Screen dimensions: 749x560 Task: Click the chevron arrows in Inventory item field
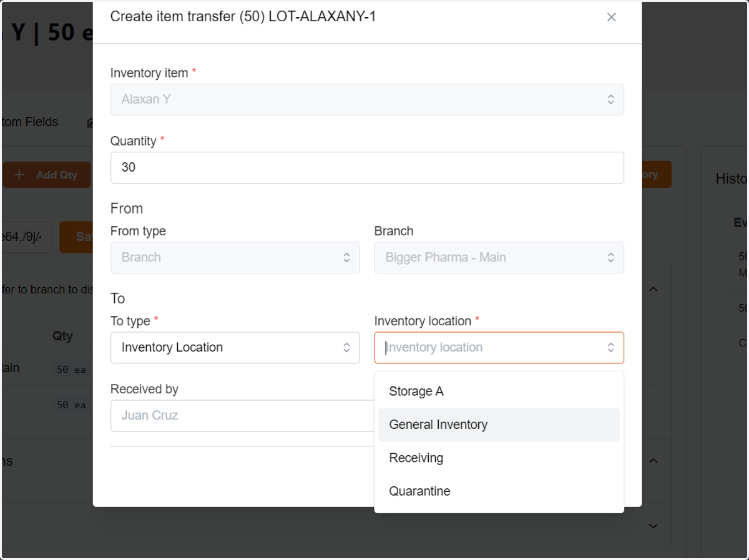tap(610, 99)
